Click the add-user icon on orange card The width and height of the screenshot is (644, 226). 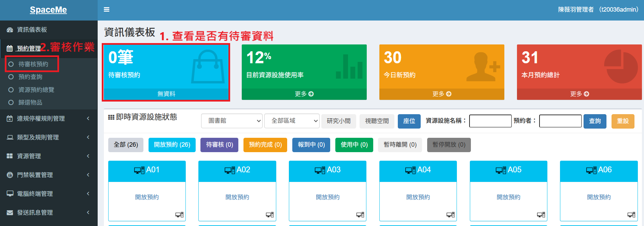(x=483, y=67)
